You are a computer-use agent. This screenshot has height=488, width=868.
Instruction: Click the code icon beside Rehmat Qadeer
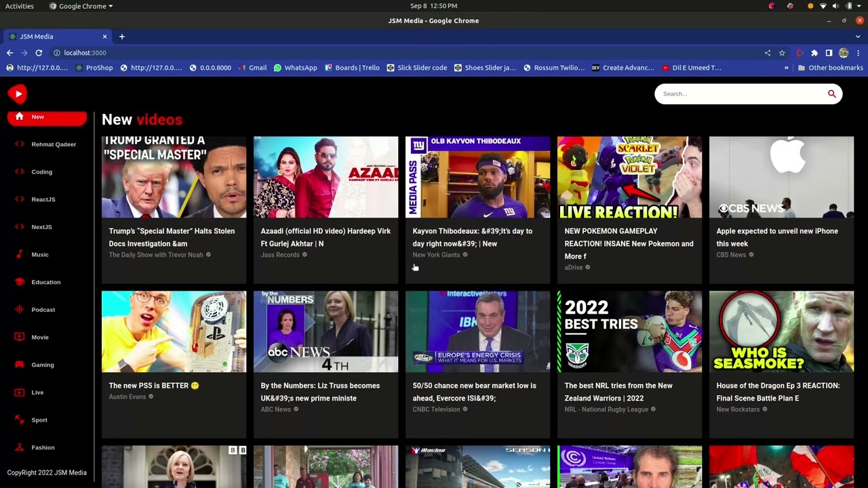19,144
